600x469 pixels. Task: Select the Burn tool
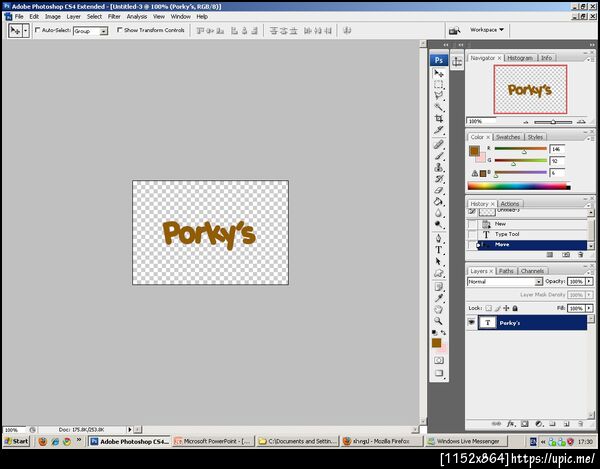pos(439,225)
